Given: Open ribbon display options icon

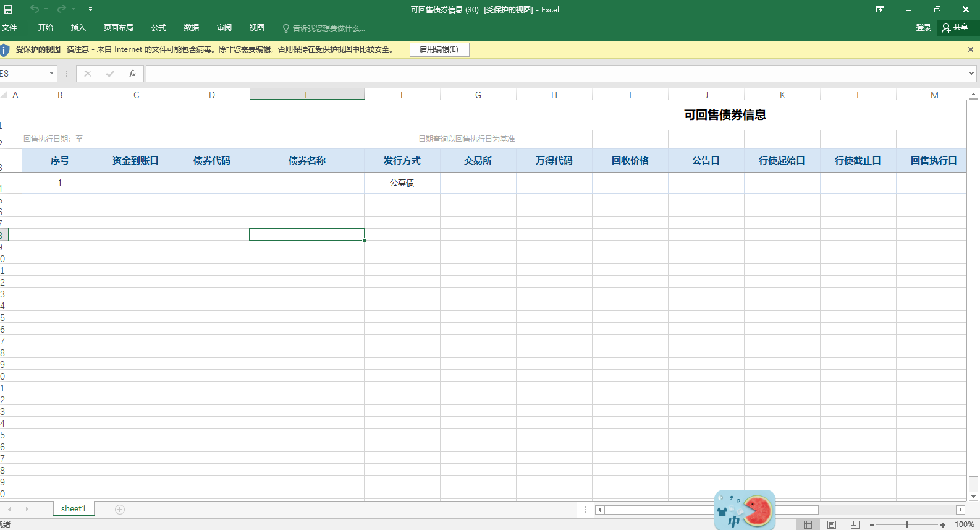Looking at the screenshot, I should tap(881, 9).
